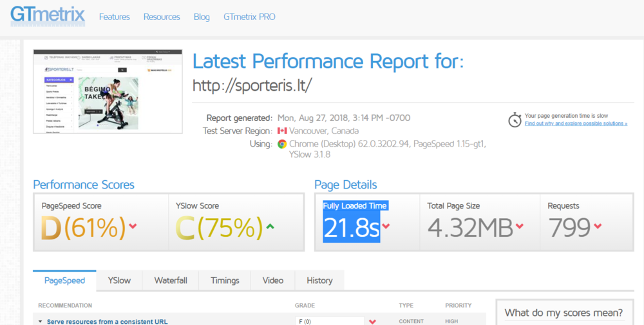Click the 'Total Page Size' label
The image size is (644, 325).
tap(453, 206)
